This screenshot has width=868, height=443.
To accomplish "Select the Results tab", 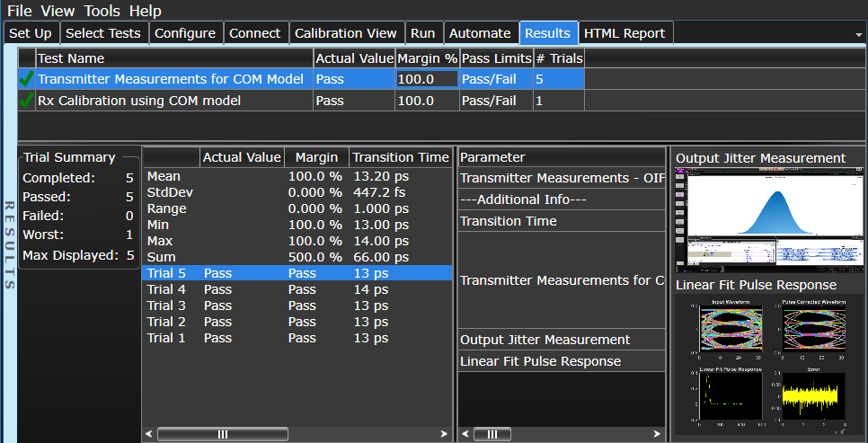I will [548, 33].
